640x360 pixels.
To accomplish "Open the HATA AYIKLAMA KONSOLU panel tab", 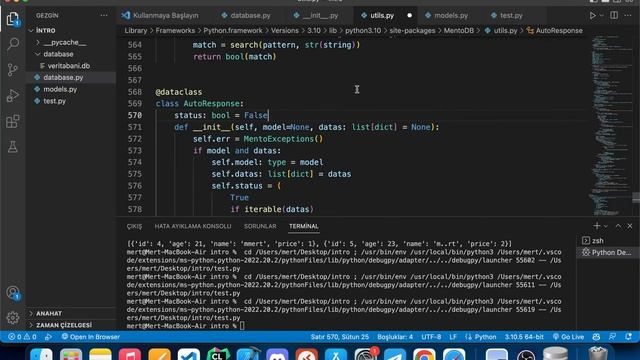I will tap(193, 226).
